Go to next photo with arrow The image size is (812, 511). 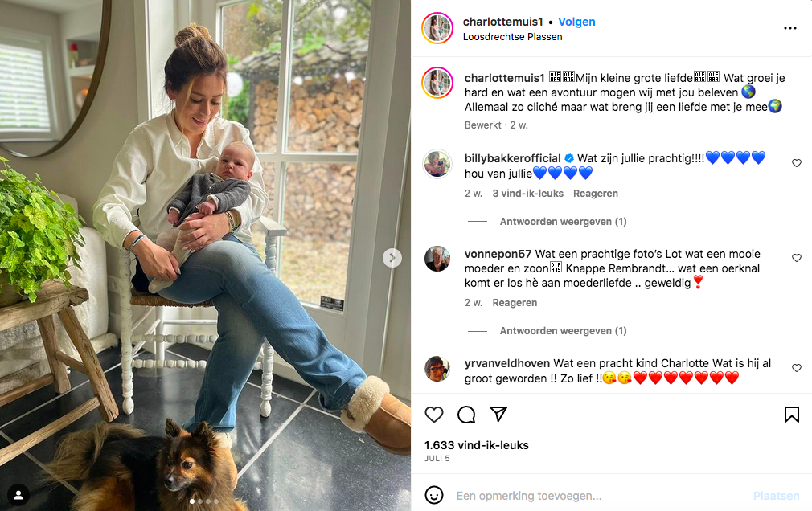point(392,257)
